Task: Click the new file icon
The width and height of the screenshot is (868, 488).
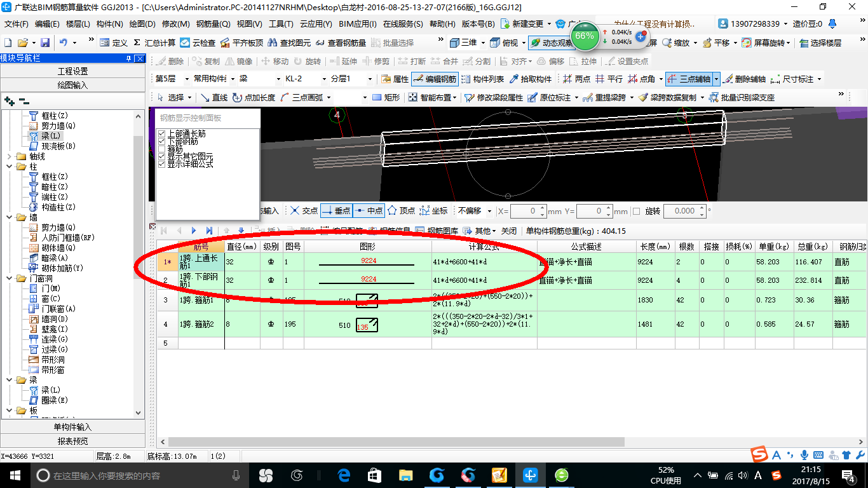Action: [8, 43]
